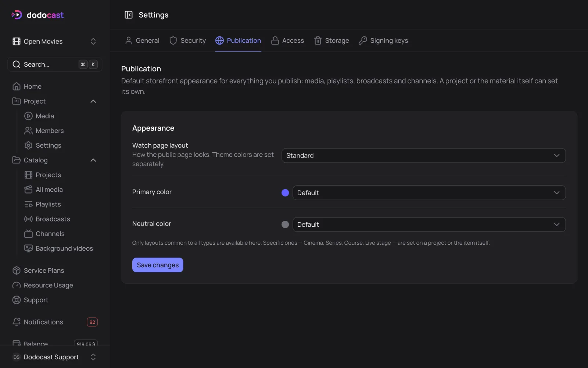588x368 pixels.
Task: Click the gray Neutral color swatch
Action: [x=285, y=224]
